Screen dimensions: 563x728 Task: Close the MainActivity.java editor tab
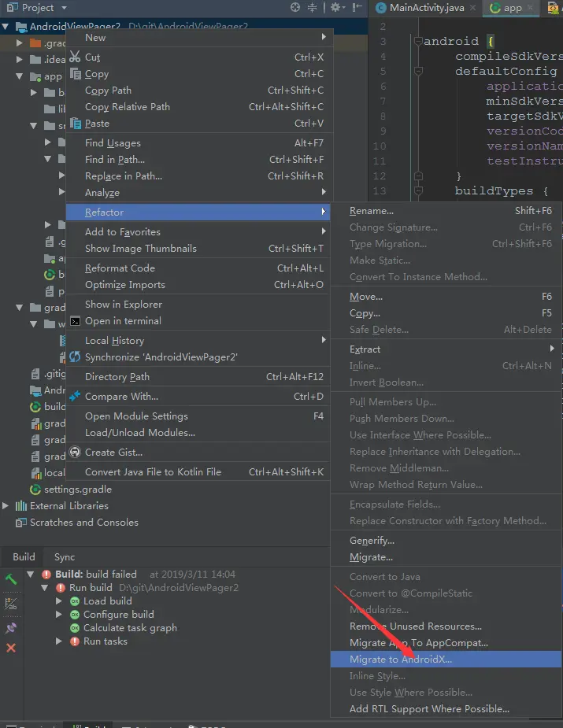[472, 7]
